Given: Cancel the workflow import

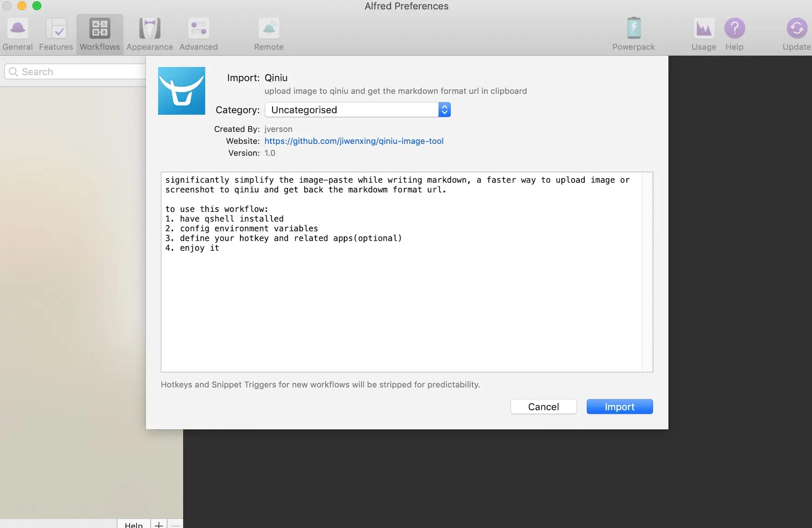Looking at the screenshot, I should pos(544,407).
